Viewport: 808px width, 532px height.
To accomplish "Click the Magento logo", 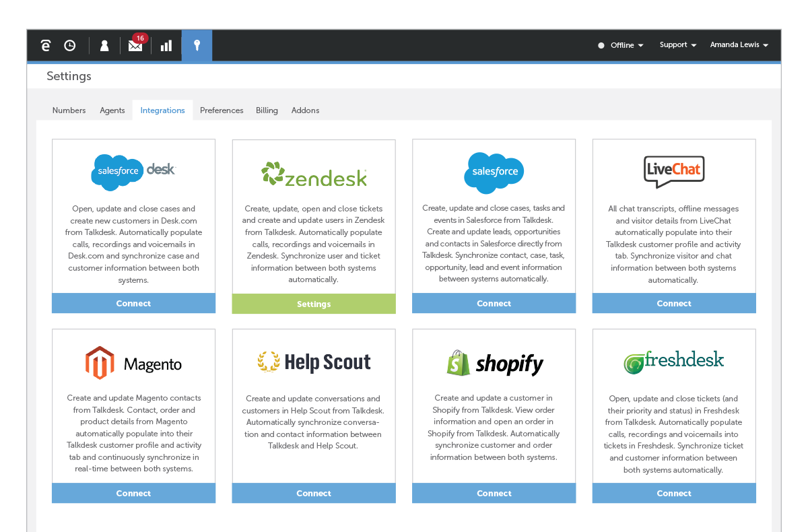I will 133,363.
